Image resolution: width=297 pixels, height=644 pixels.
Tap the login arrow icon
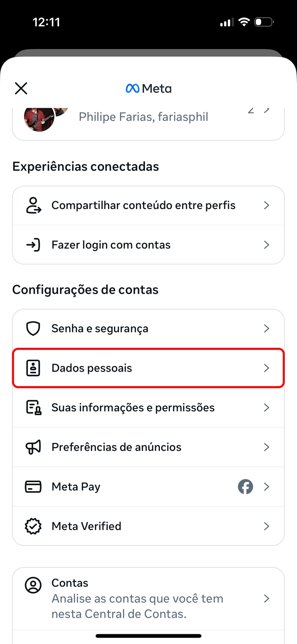pyautogui.click(x=33, y=245)
